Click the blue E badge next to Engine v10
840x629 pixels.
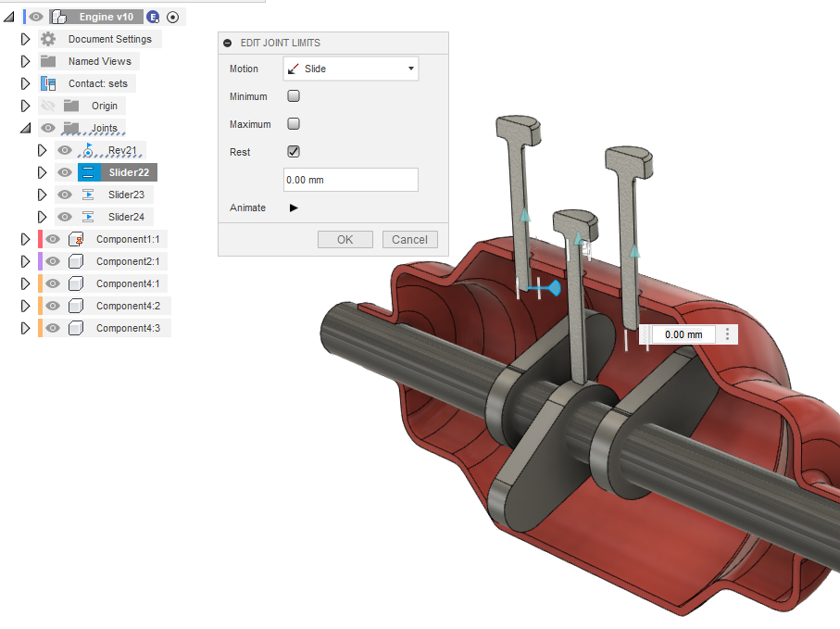pyautogui.click(x=153, y=18)
